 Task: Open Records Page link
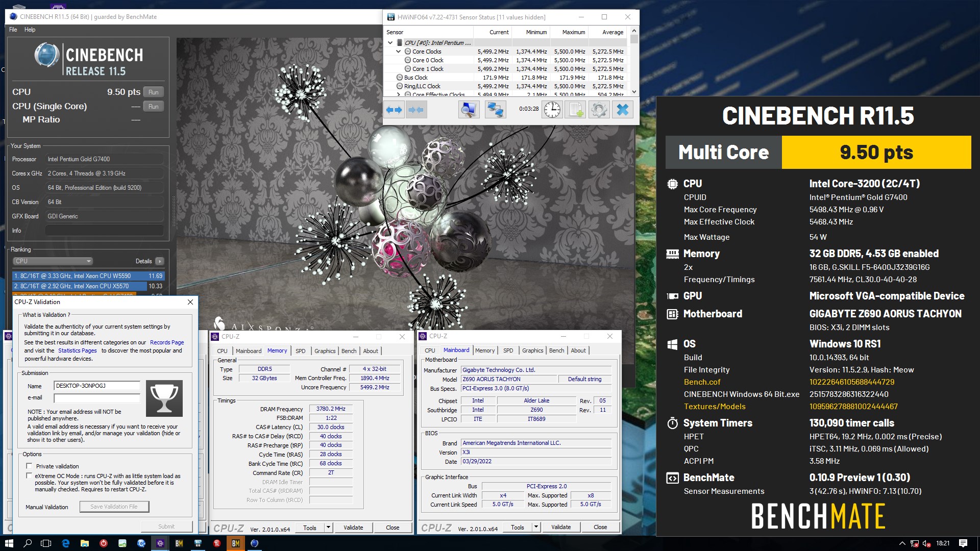pyautogui.click(x=167, y=343)
